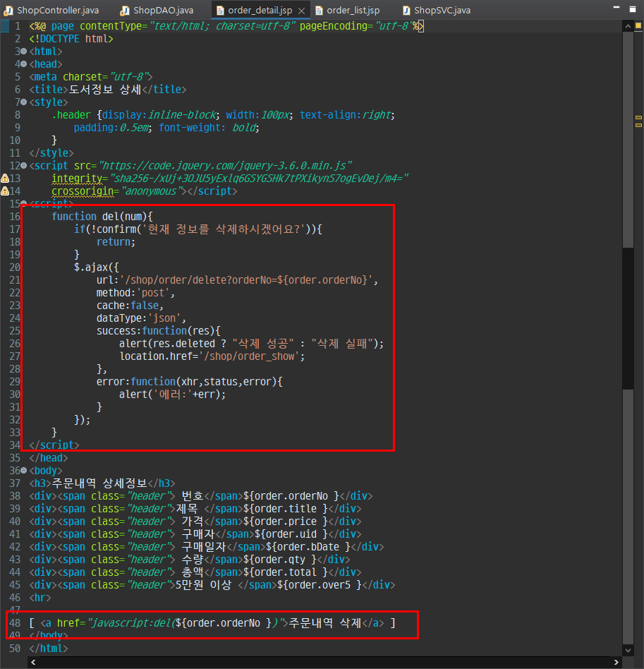The height and width of the screenshot is (669, 644).
Task: Click the ShopDAO.java file icon
Action: (125, 11)
